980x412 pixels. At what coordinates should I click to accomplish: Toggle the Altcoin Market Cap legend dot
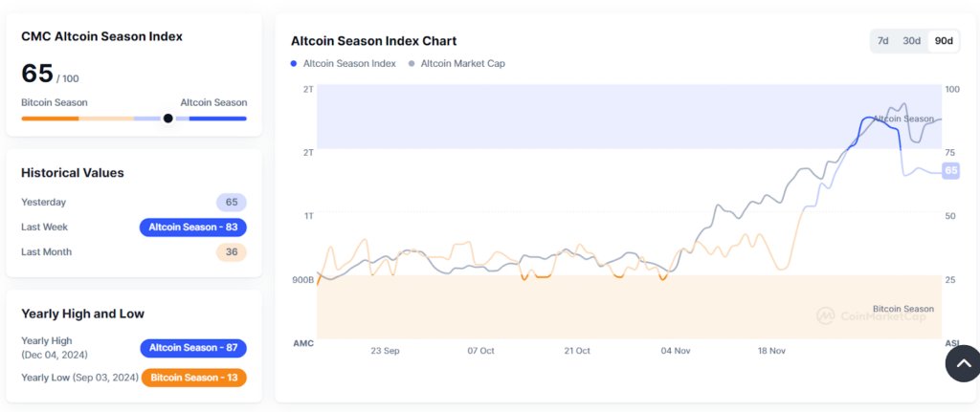(412, 64)
